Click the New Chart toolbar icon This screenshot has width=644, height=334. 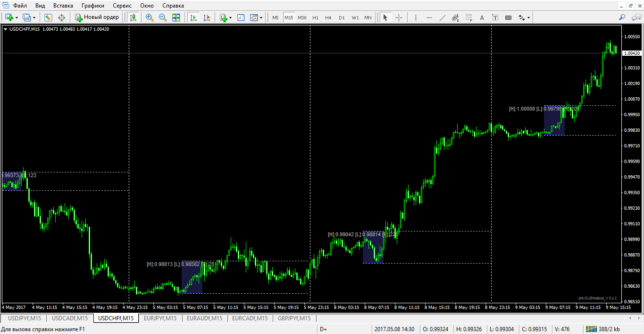9,17
